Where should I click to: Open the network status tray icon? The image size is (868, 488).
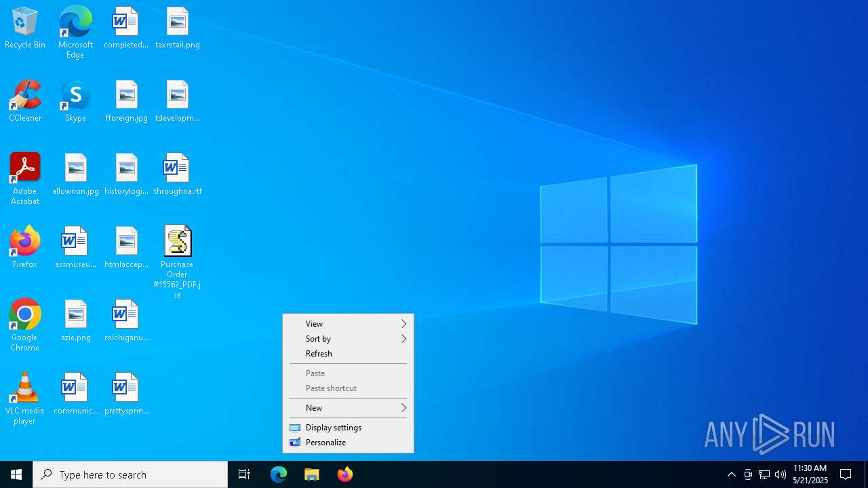point(764,474)
